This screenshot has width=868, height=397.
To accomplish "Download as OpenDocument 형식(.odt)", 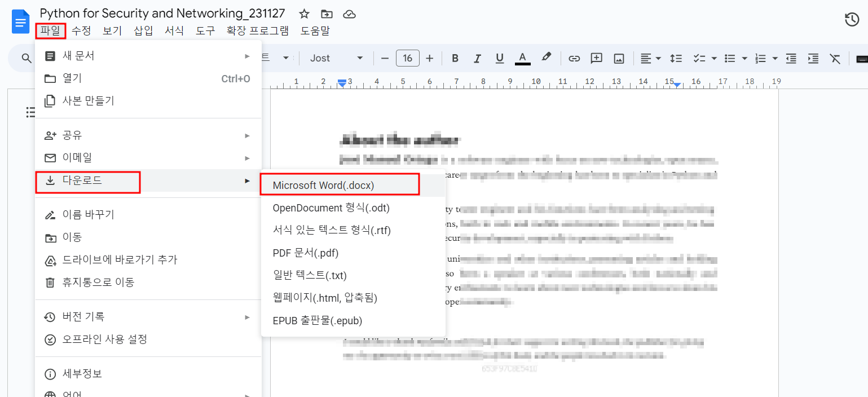I will coord(353,208).
